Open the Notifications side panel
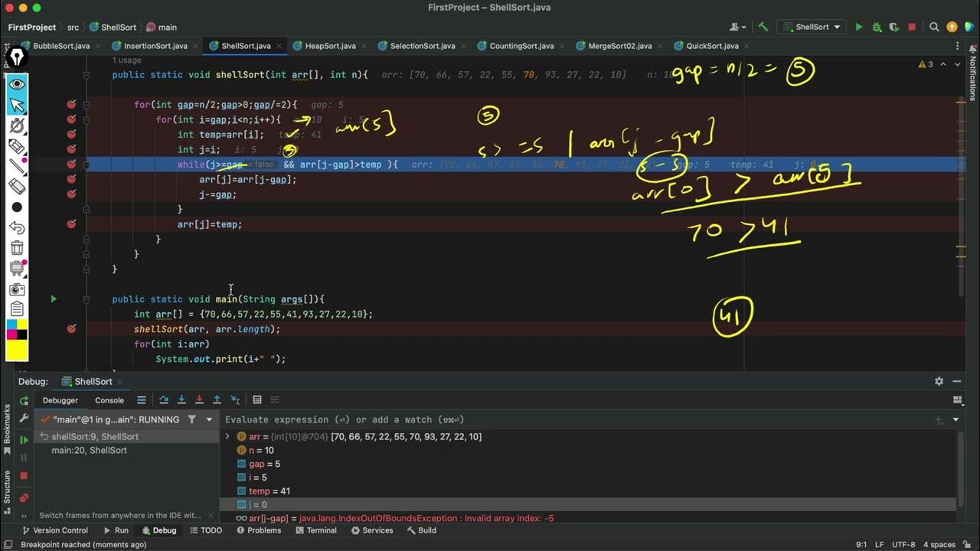The width and height of the screenshot is (980, 551). tap(973, 73)
